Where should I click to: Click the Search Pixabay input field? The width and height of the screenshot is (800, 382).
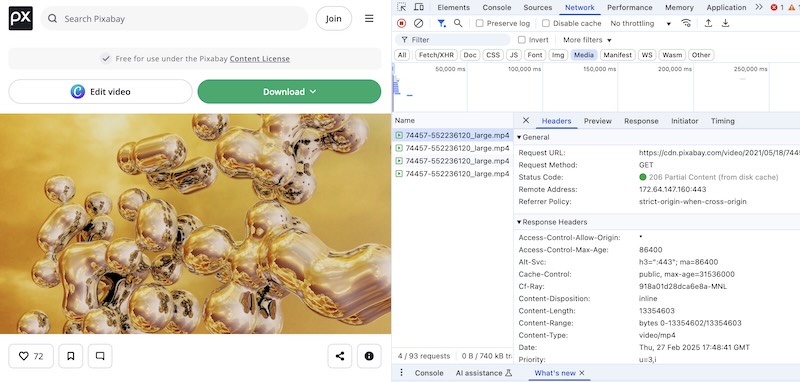coord(174,18)
